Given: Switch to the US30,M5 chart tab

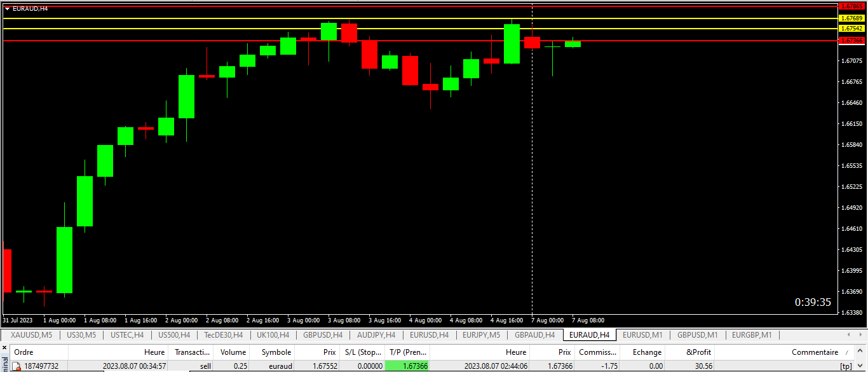Looking at the screenshot, I should (81, 335).
